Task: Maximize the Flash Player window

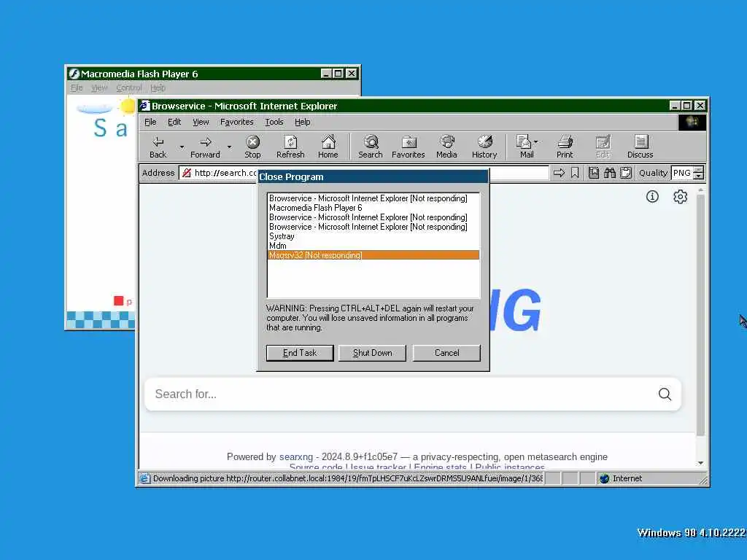Action: [338, 74]
